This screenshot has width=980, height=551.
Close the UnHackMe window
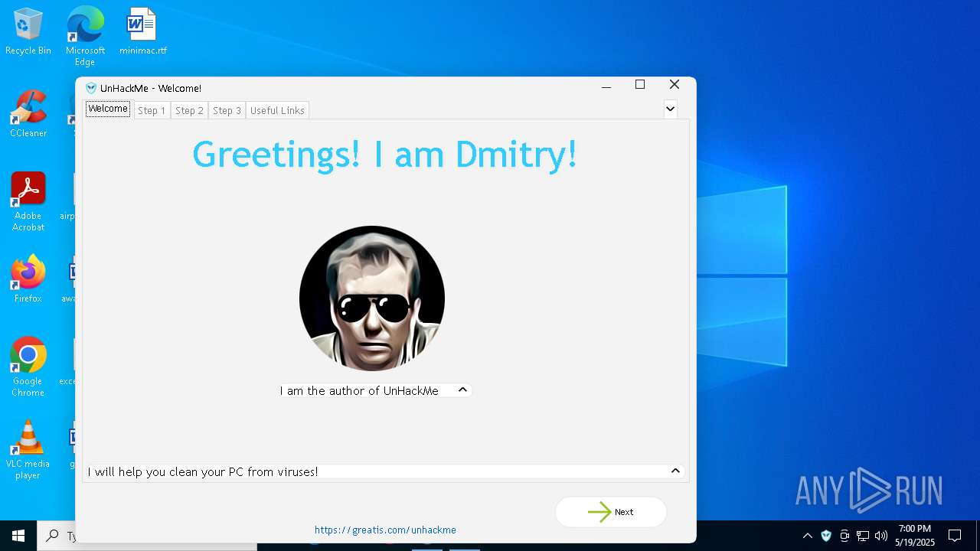(x=675, y=85)
